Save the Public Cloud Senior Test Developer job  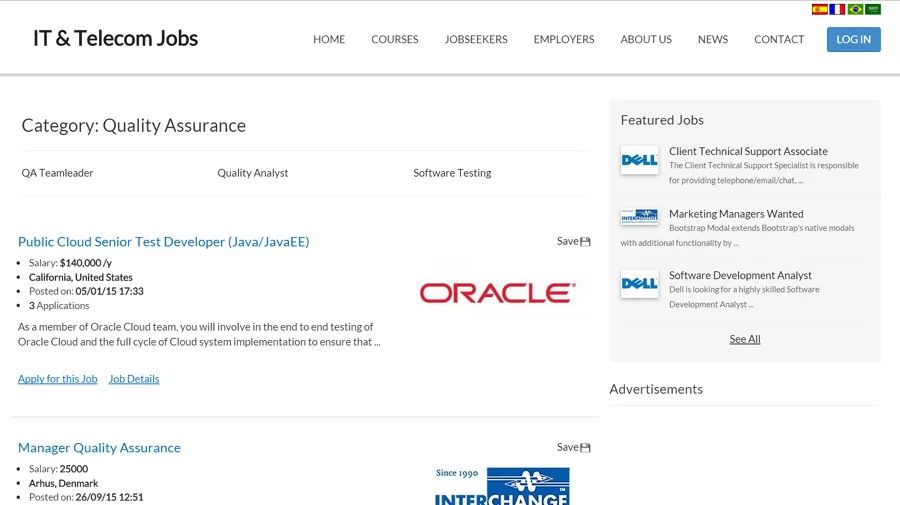[573, 241]
